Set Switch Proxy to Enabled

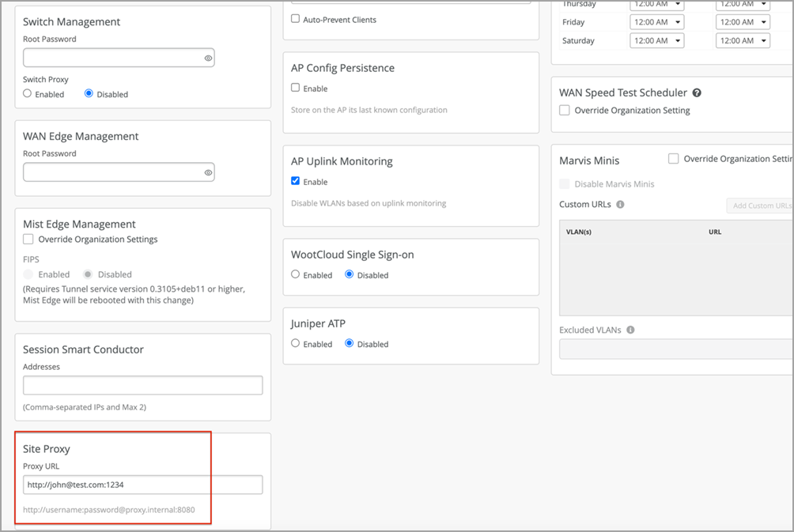click(x=28, y=94)
